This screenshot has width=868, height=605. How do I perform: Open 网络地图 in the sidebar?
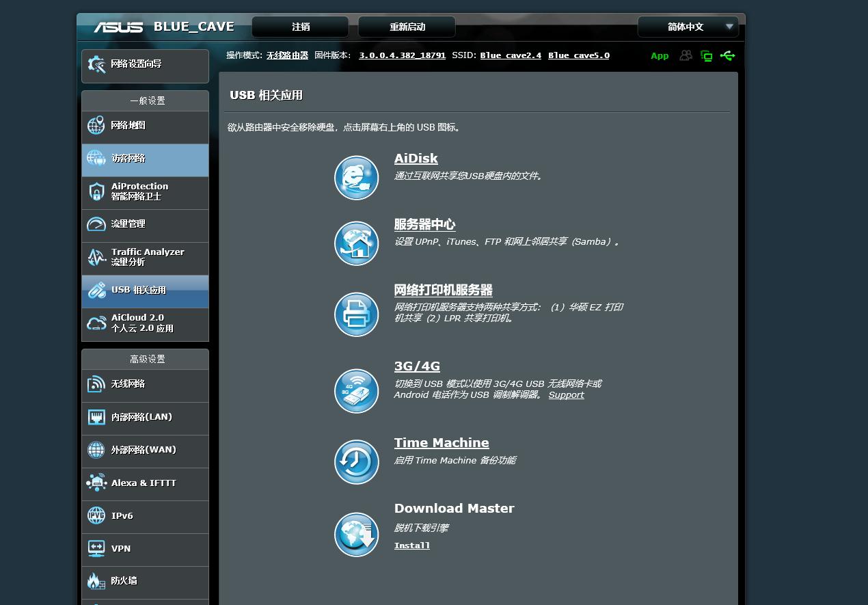pos(145,127)
